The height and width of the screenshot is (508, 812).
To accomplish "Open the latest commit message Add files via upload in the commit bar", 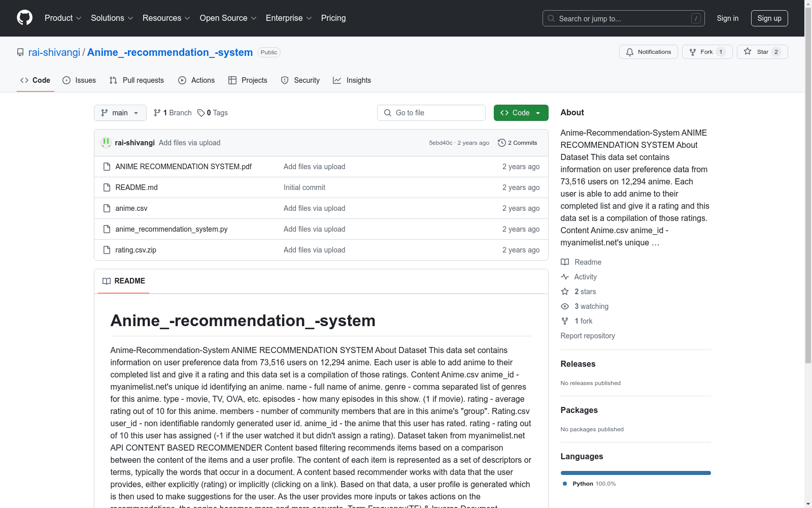I will tap(189, 143).
